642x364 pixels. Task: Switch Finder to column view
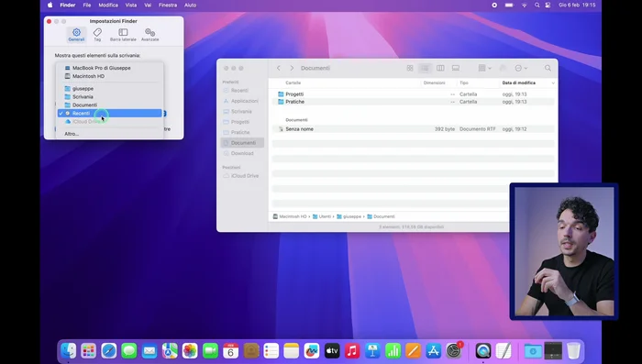(x=440, y=68)
